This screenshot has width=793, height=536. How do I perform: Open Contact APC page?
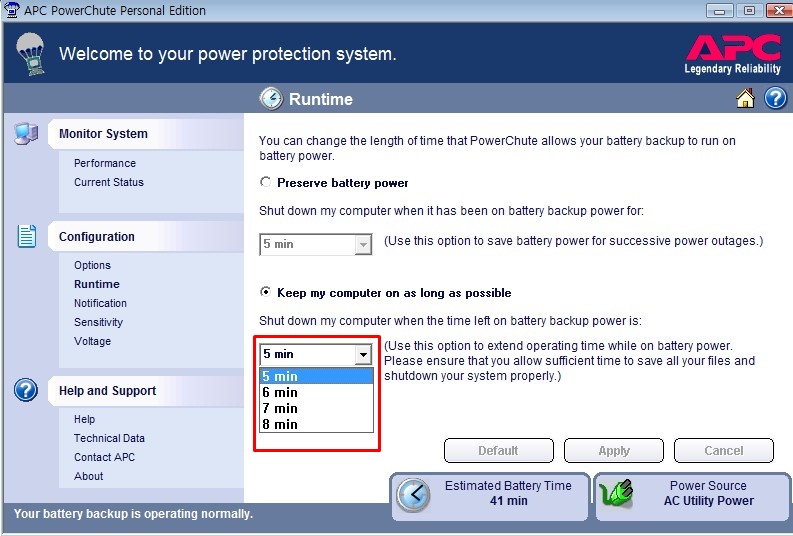point(104,457)
